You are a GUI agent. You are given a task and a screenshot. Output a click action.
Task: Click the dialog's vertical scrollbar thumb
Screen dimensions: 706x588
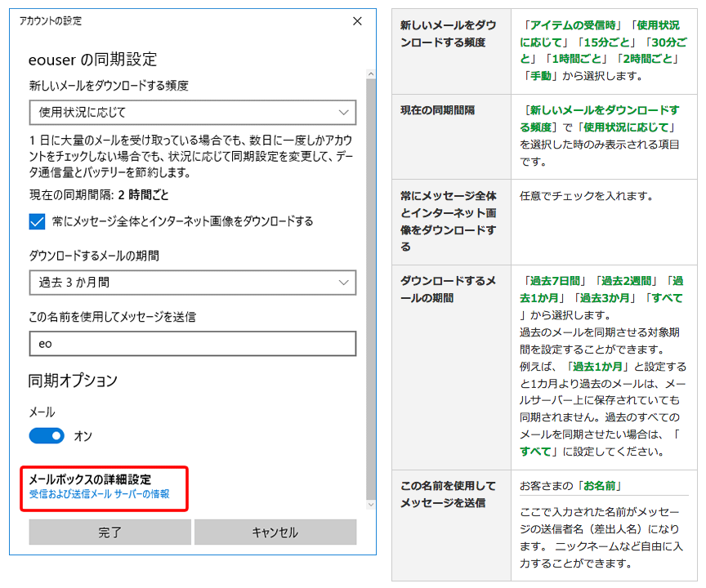tap(371, 286)
